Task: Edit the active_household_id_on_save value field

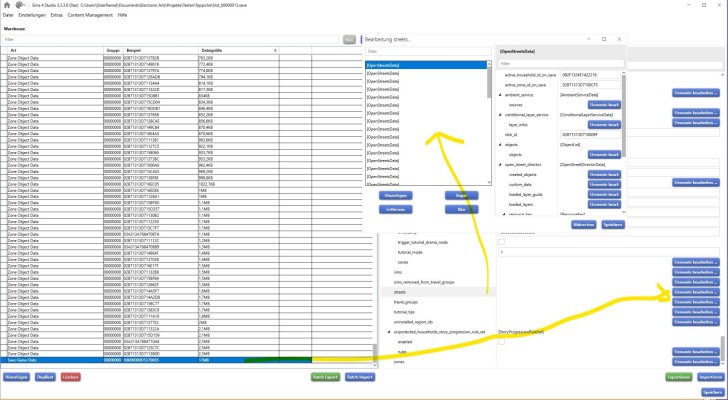Action: point(590,75)
